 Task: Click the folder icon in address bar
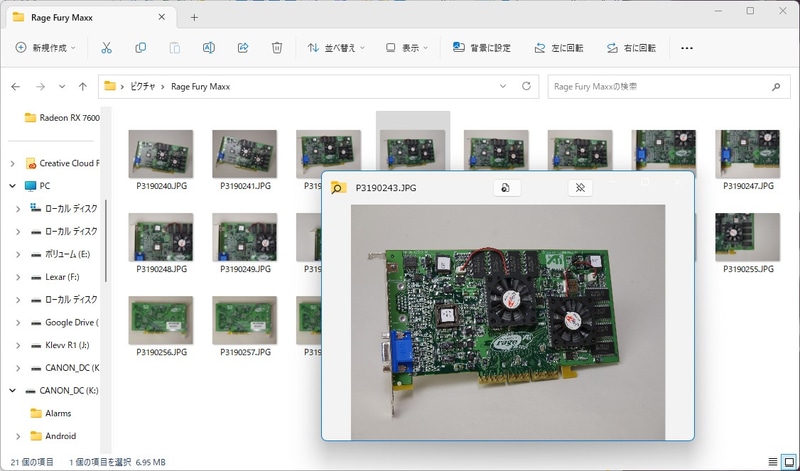pyautogui.click(x=110, y=86)
